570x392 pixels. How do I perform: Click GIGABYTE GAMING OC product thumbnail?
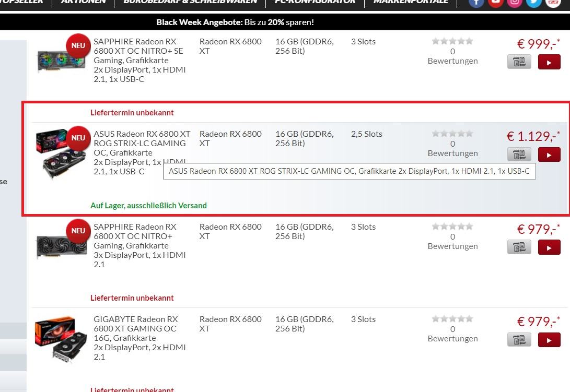pos(61,340)
